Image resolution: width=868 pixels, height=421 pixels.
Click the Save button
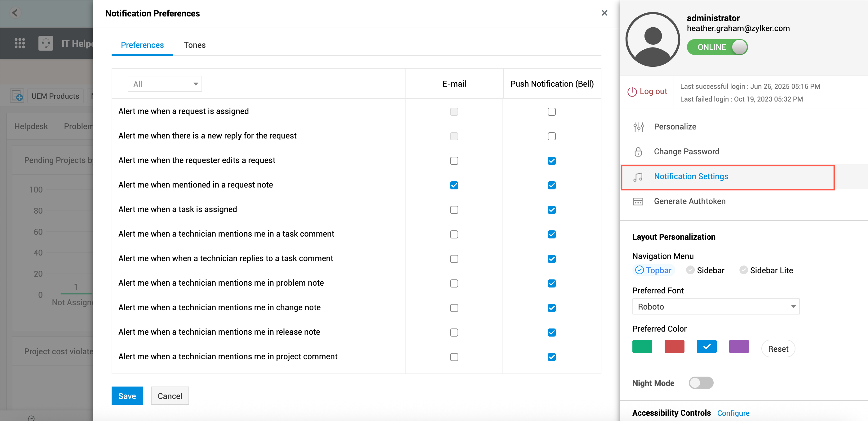(x=127, y=396)
